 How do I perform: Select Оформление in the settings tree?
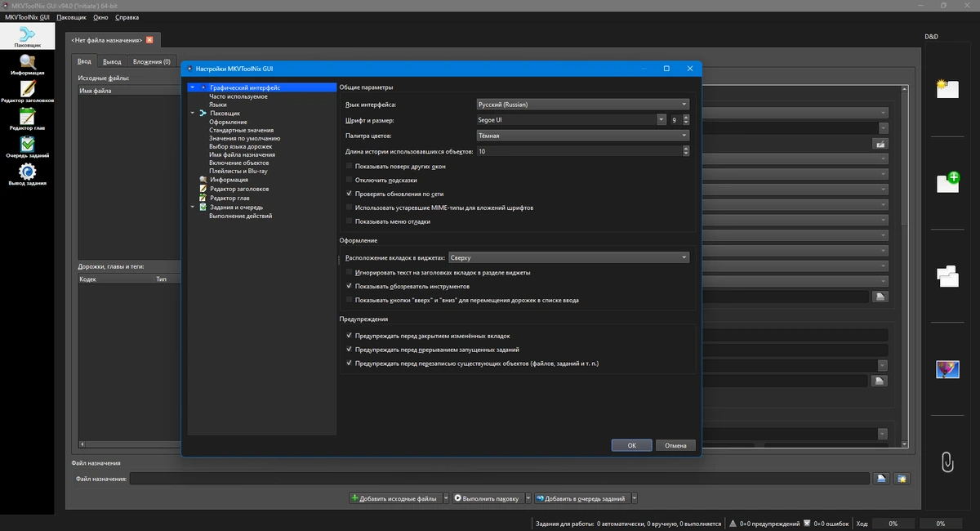tap(228, 122)
